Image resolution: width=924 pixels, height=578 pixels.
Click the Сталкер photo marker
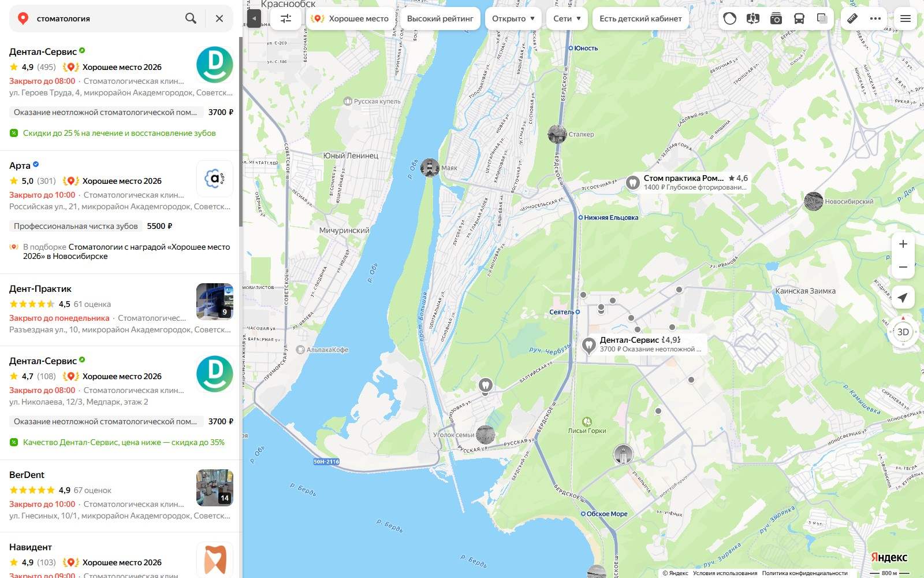coord(557,134)
